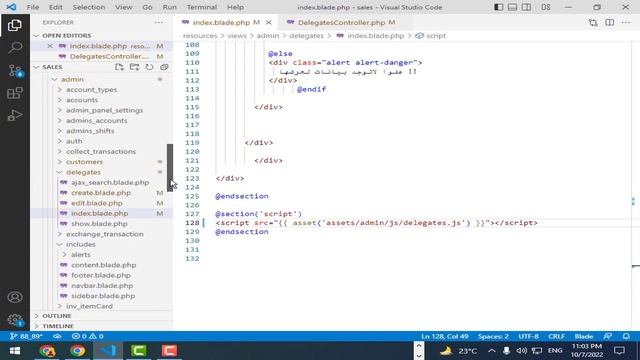Open Customize Layout icon in title bar
The image size is (640, 360).
(546, 7)
